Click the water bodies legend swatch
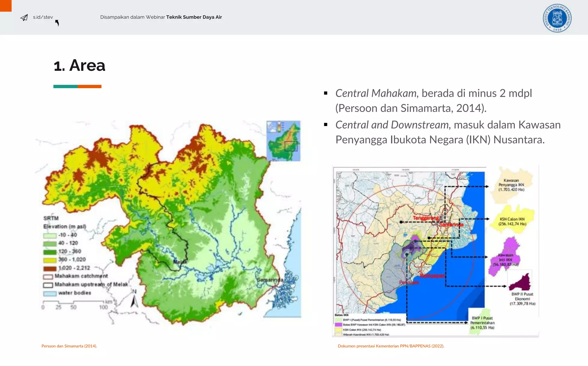 coord(50,294)
